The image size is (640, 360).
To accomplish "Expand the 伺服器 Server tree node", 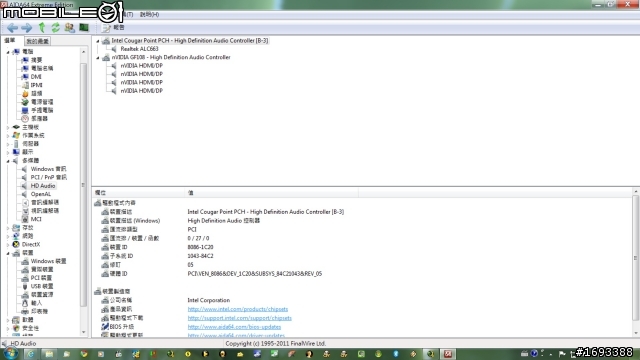I will click(8, 144).
